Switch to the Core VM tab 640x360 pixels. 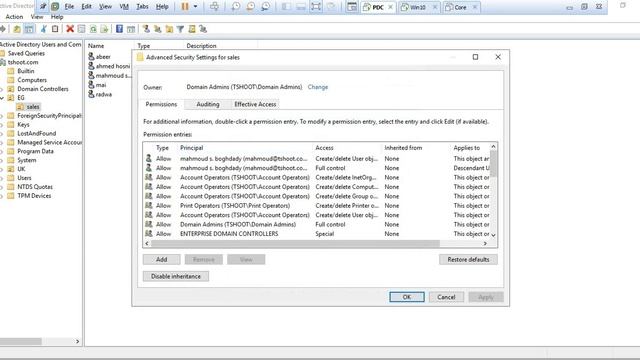click(x=460, y=7)
